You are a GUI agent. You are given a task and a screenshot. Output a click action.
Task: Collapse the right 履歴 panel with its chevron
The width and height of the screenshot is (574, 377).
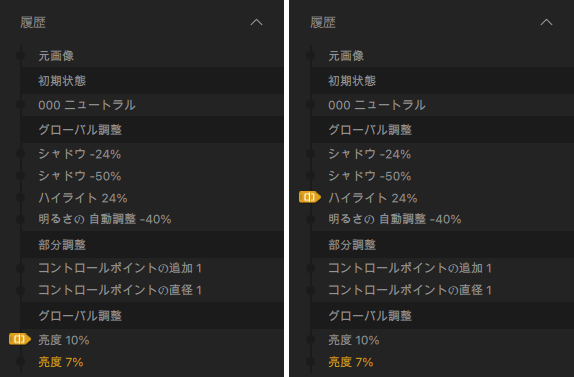546,22
